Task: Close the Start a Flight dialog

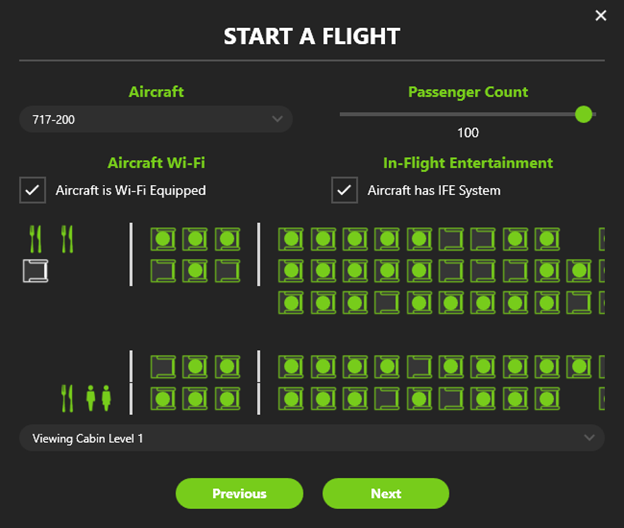Action: tap(600, 15)
